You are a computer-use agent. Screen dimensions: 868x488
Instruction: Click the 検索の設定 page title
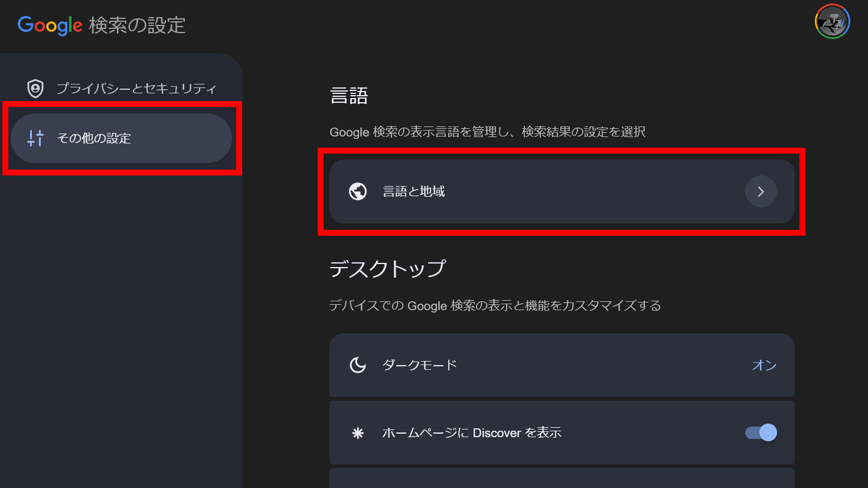137,25
